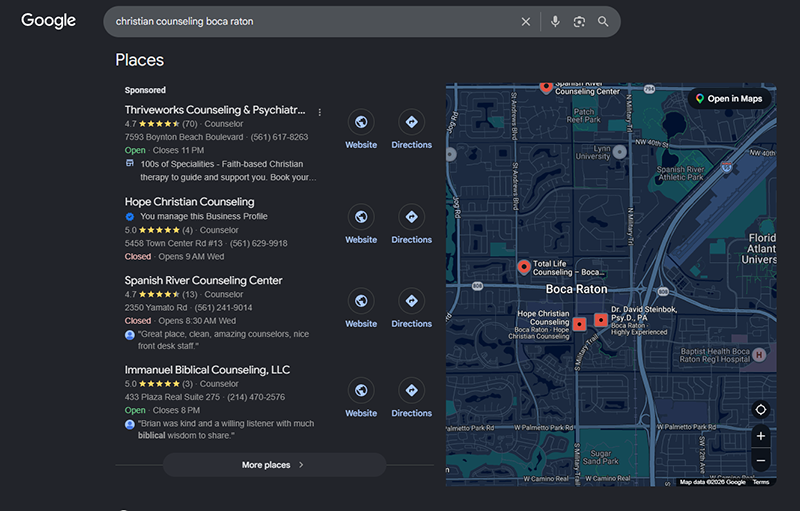This screenshot has height=511, width=800.
Task: Open Hope Christian Counseling listing title
Action: [x=189, y=201]
